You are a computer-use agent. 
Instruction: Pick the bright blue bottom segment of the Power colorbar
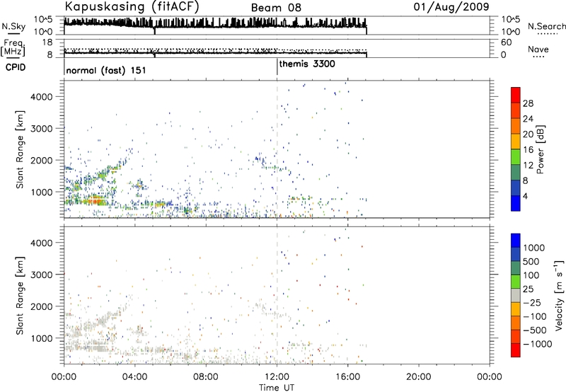pyautogui.click(x=516, y=203)
